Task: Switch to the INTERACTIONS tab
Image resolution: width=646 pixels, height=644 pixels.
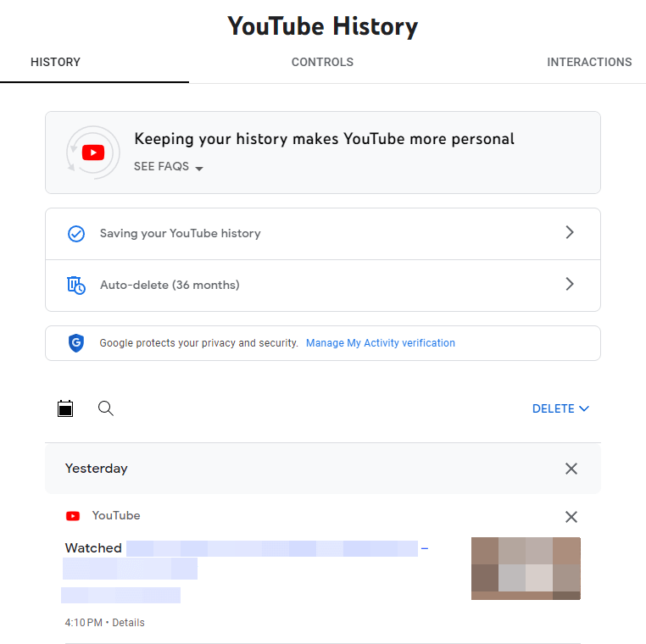Action: [x=589, y=62]
